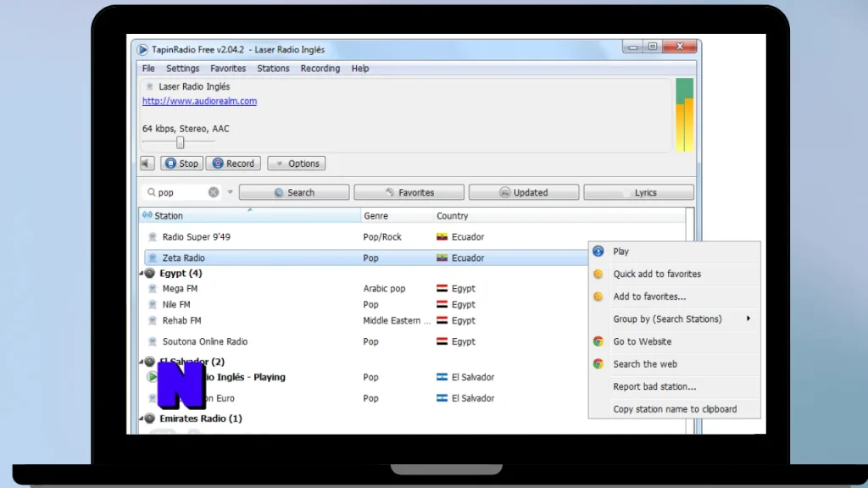The height and width of the screenshot is (488, 868).
Task: Click the volume slider handle
Action: [180, 142]
